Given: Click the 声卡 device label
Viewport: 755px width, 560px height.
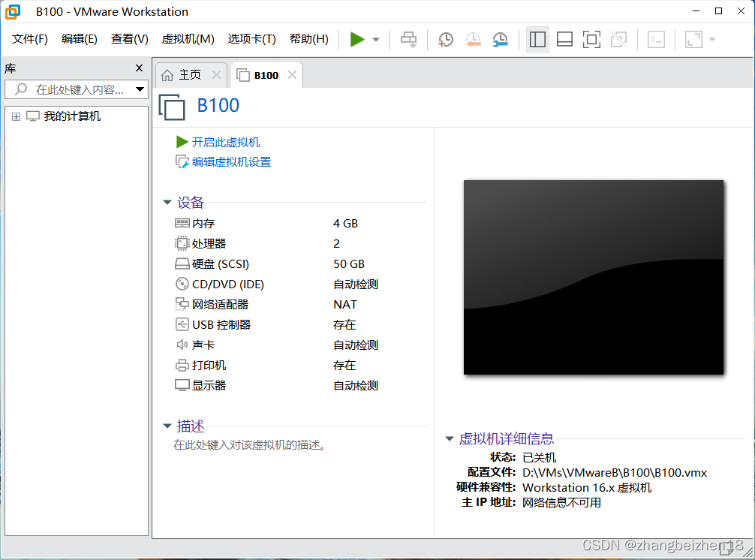Looking at the screenshot, I should tap(203, 345).
